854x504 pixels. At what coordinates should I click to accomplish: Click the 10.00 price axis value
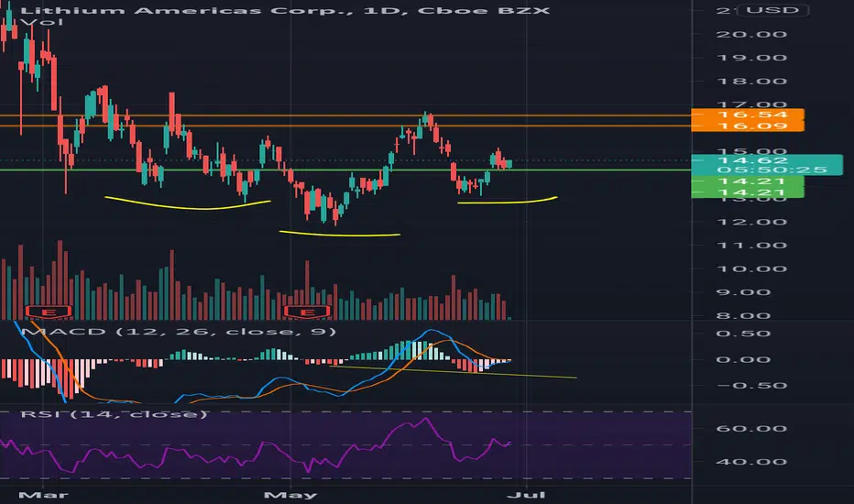point(751,269)
